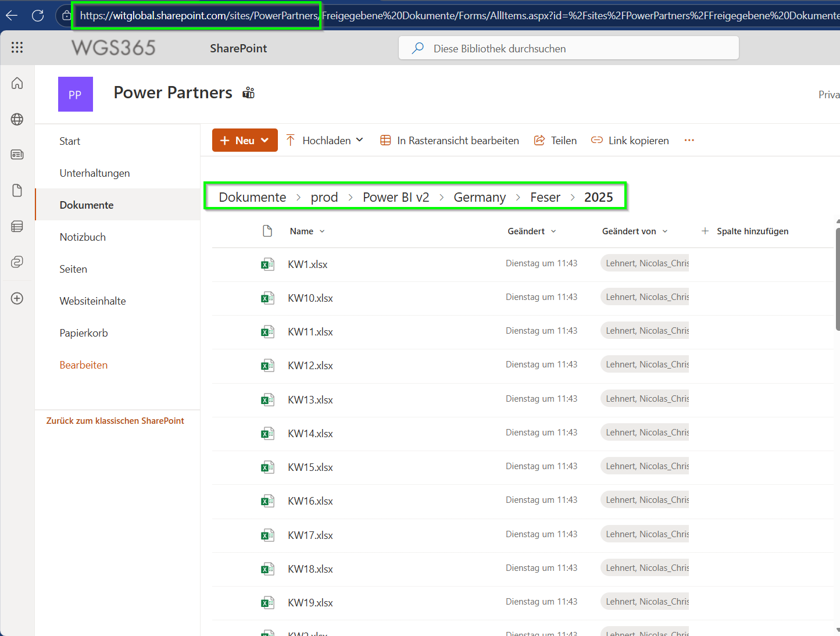Click the Home icon in left rail
Image resolution: width=840 pixels, height=636 pixels.
tap(17, 83)
